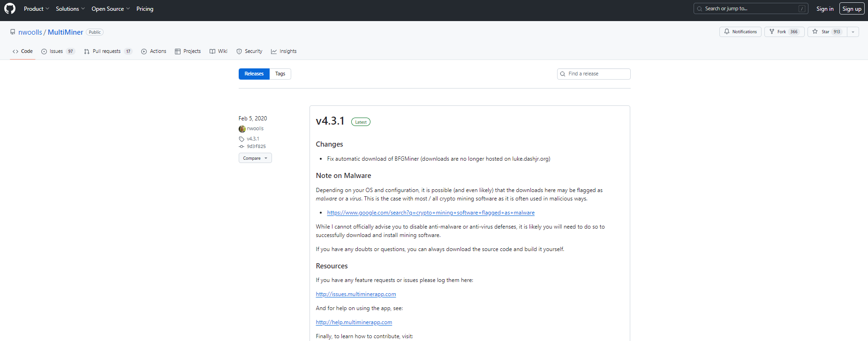Open nwoolls author link under release date
Screen dimensions: 868x341
[x=255, y=129]
